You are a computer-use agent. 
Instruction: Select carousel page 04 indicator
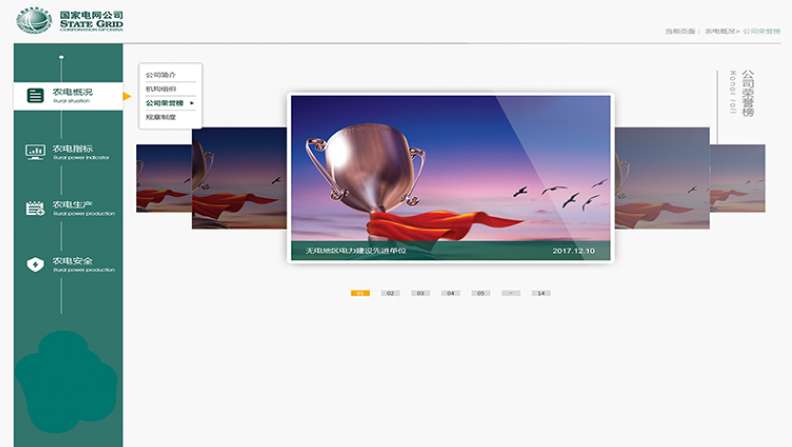click(x=451, y=293)
